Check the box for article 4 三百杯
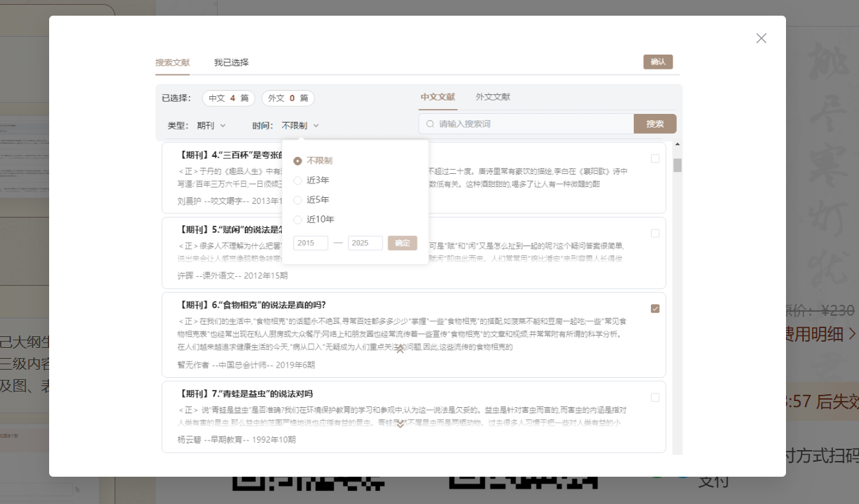The width and height of the screenshot is (859, 504). coord(655,159)
